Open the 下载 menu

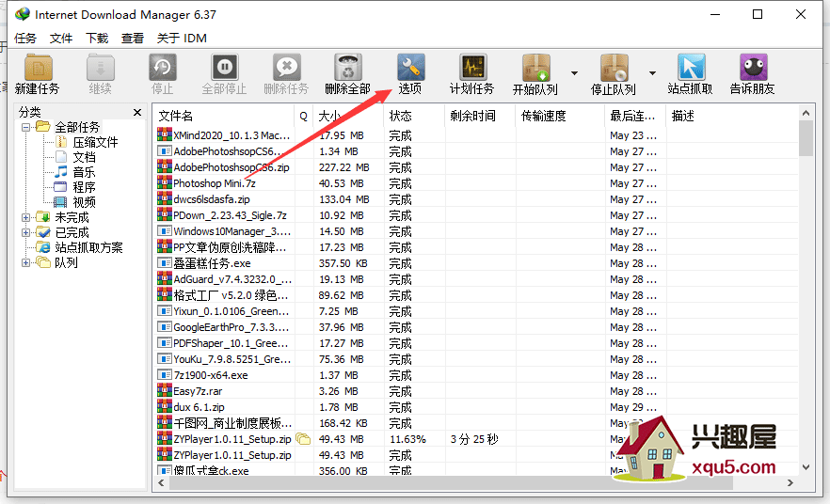coord(97,38)
